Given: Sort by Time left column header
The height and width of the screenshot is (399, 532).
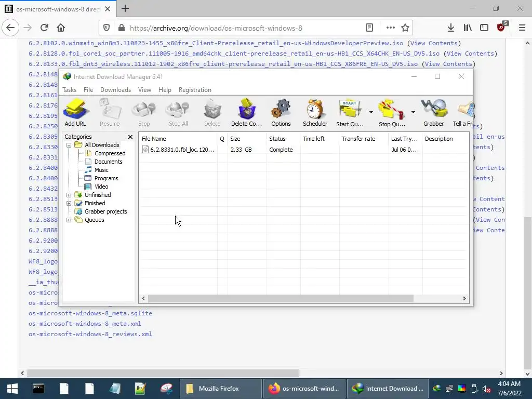Looking at the screenshot, I should coord(320,139).
